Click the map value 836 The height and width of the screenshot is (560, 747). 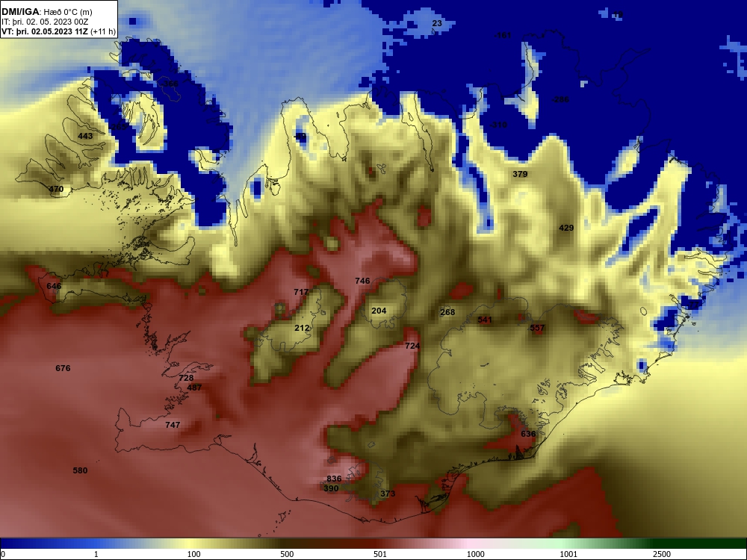334,479
